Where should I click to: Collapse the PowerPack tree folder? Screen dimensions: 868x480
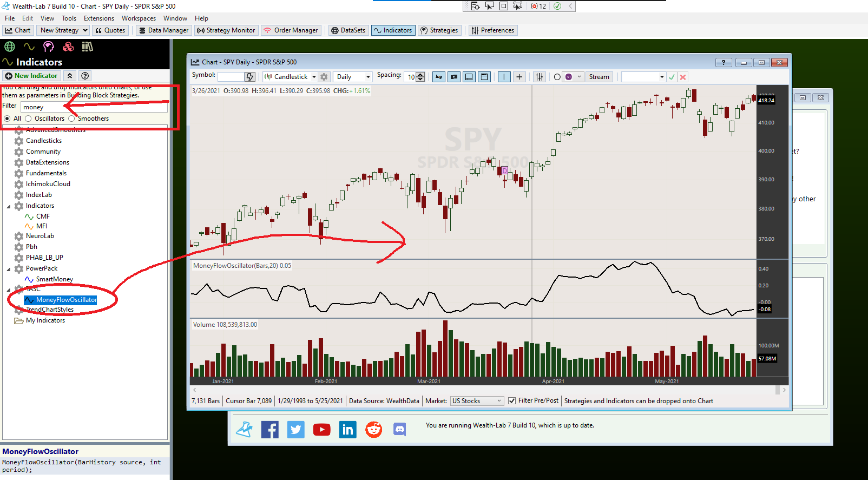pyautogui.click(x=9, y=269)
